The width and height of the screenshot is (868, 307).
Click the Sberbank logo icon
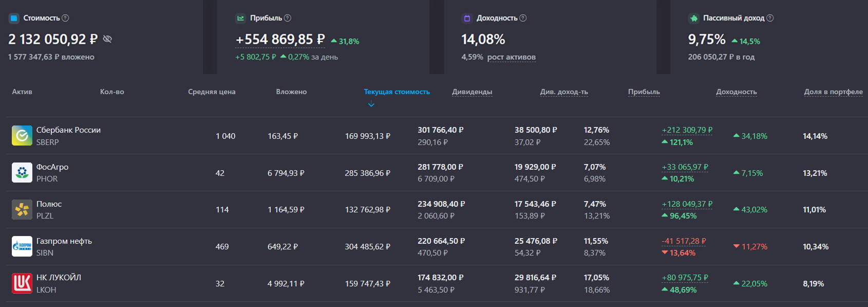[22, 136]
